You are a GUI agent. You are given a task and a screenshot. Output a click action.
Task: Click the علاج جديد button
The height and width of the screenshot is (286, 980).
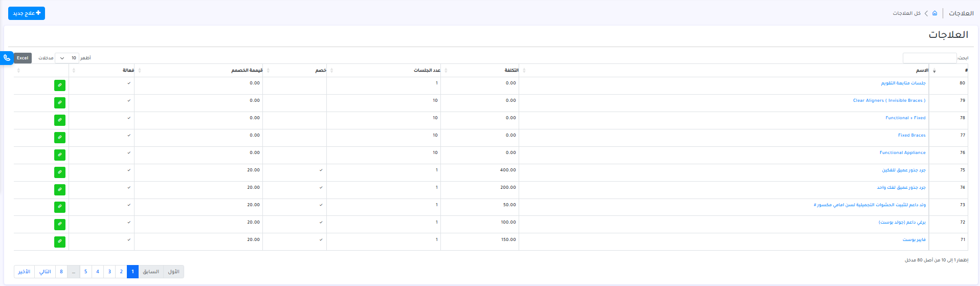tap(27, 13)
